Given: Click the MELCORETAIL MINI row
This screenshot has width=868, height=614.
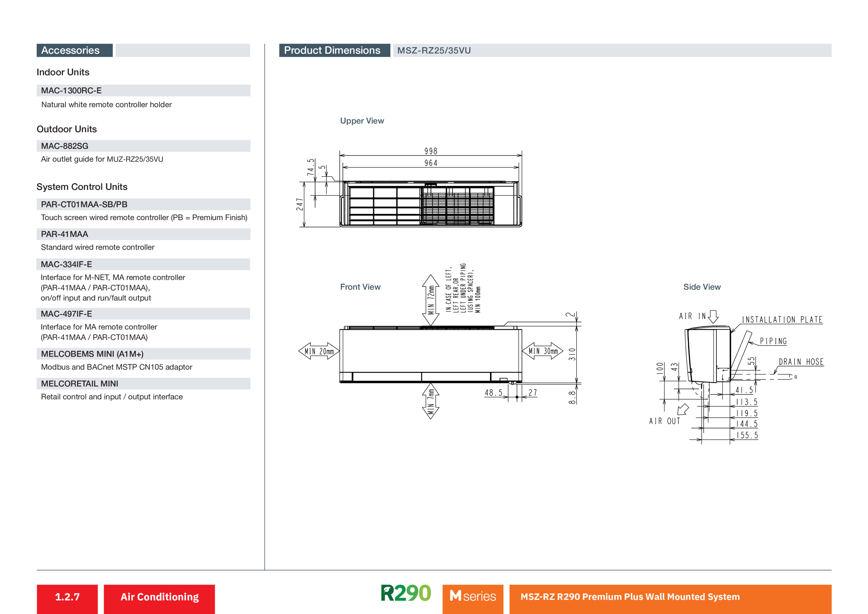Looking at the screenshot, I should pyautogui.click(x=143, y=384).
